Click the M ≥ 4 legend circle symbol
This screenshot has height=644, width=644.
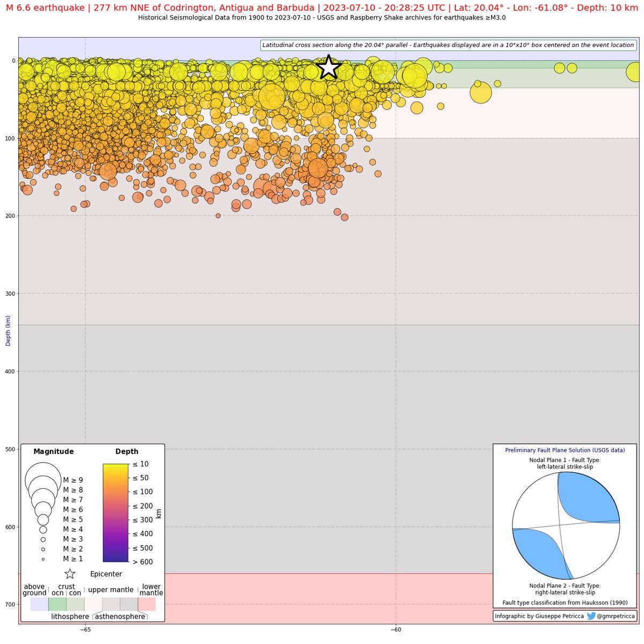pos(43,529)
